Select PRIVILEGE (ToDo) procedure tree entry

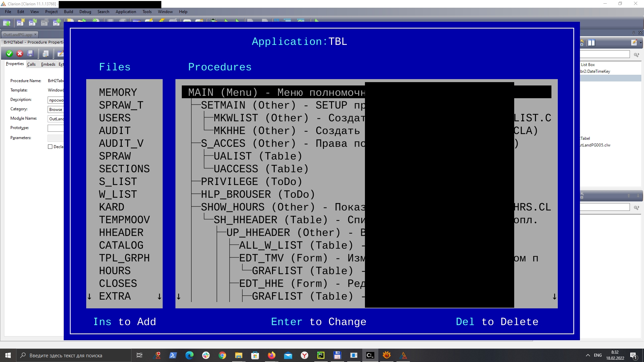251,181
